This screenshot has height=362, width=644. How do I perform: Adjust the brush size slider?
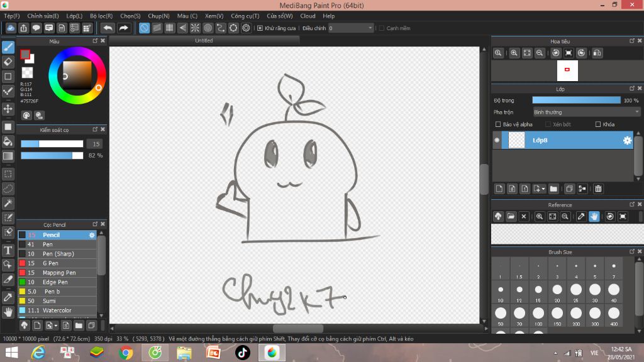[52, 144]
